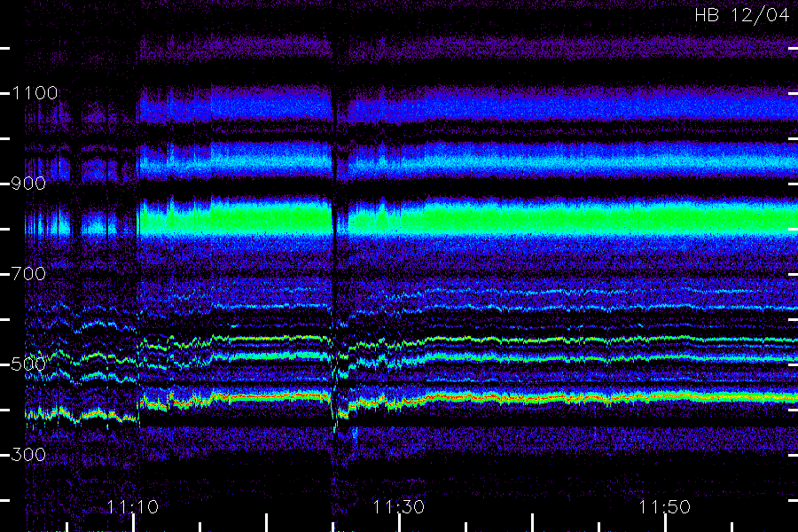Click the 11:50 time axis label
798x532 pixels.
665,507
